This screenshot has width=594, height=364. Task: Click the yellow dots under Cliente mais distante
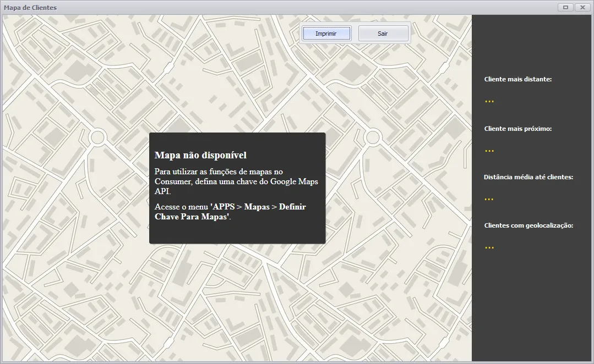489,101
